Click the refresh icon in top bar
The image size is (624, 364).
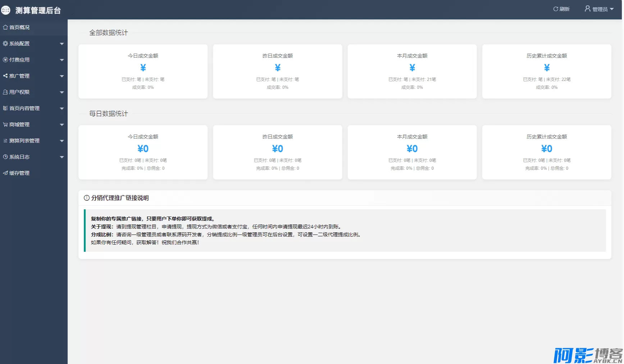pos(556,9)
